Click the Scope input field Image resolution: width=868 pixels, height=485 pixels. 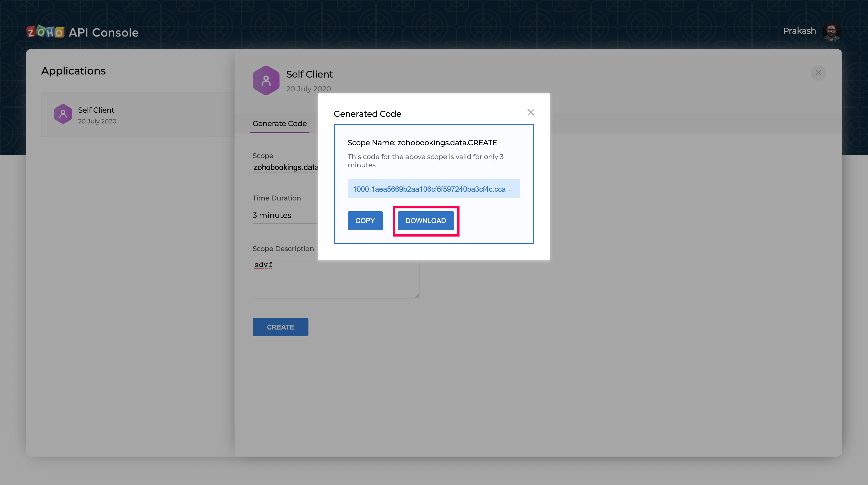(285, 167)
